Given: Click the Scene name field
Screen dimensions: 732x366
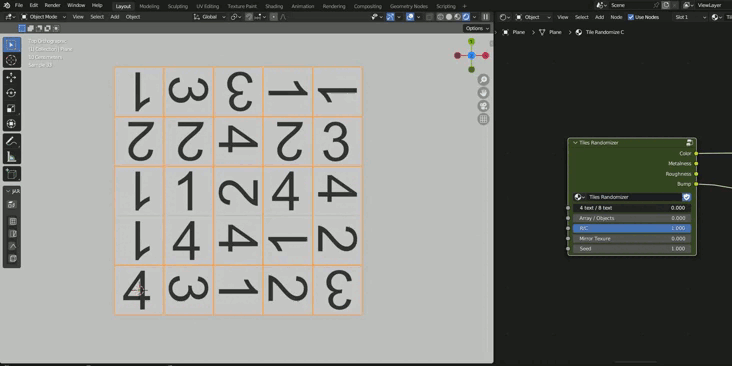Looking at the screenshot, I should (x=630, y=5).
